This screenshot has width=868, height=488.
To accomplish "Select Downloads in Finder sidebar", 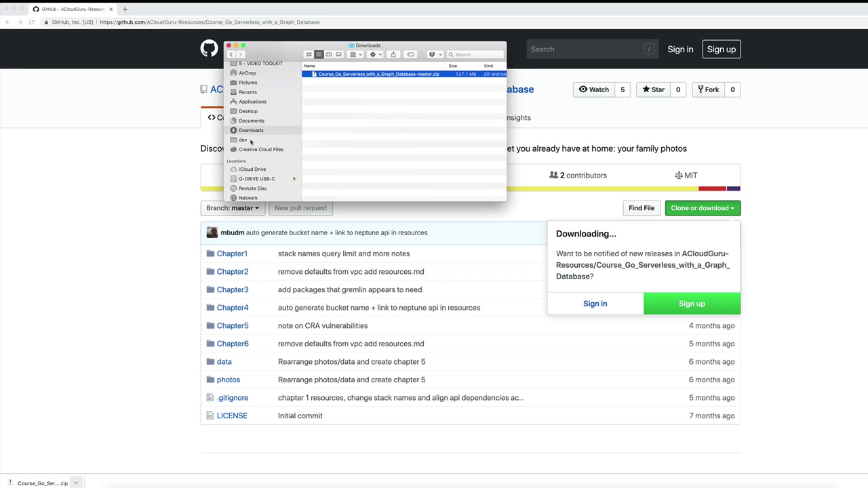I will pos(251,130).
